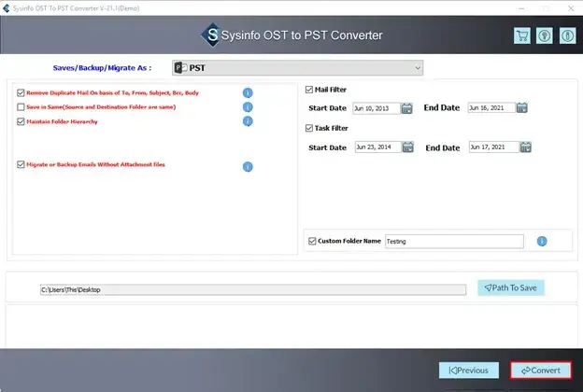
Task: Show info for Migrate Without Attachment option
Action: (248, 167)
